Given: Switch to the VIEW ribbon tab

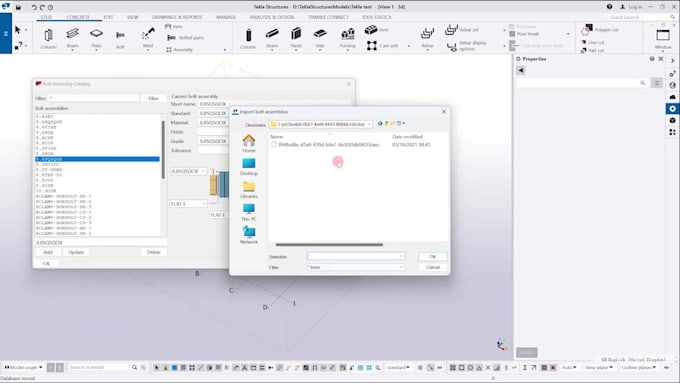Looking at the screenshot, I should pos(133,17).
